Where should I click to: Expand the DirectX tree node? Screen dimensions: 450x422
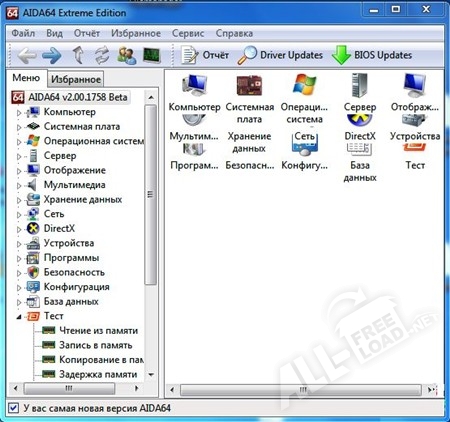coord(19,229)
